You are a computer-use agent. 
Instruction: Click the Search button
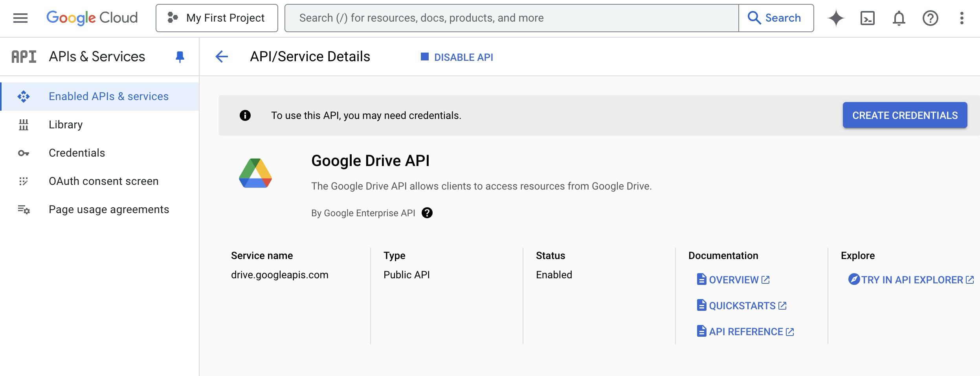point(776,18)
